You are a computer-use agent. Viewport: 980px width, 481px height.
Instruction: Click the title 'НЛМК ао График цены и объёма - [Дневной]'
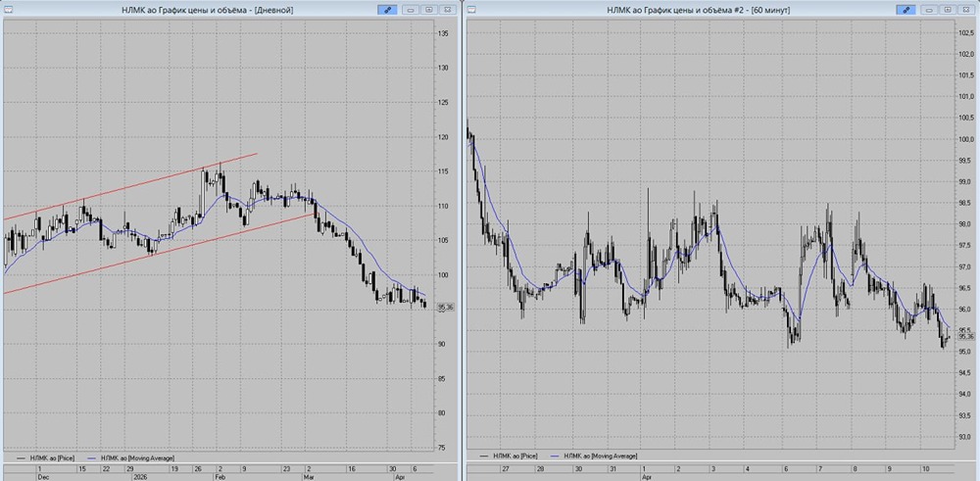tap(208, 10)
